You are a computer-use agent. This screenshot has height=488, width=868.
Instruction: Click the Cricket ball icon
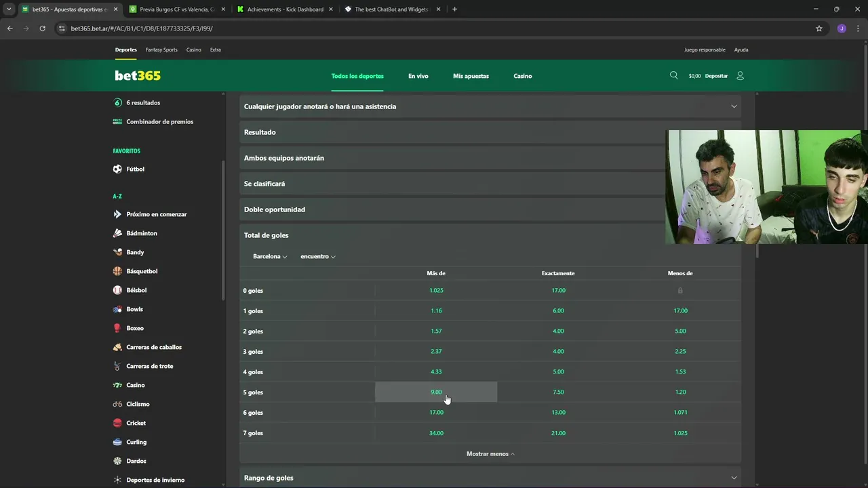click(117, 423)
